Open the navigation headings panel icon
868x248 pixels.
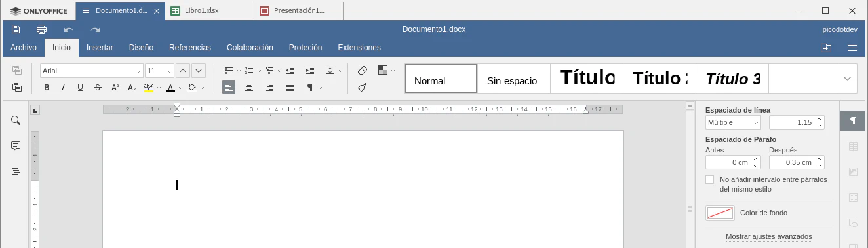coord(16,171)
